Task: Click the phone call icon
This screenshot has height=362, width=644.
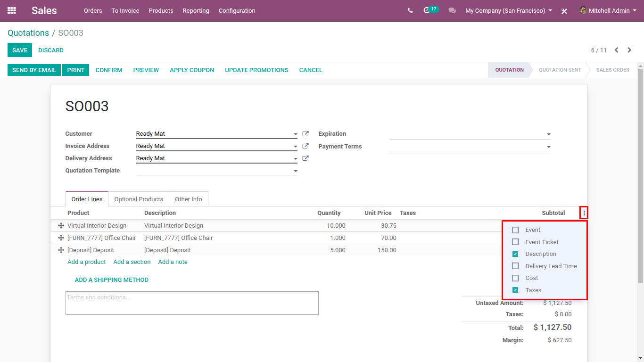Action: tap(410, 10)
